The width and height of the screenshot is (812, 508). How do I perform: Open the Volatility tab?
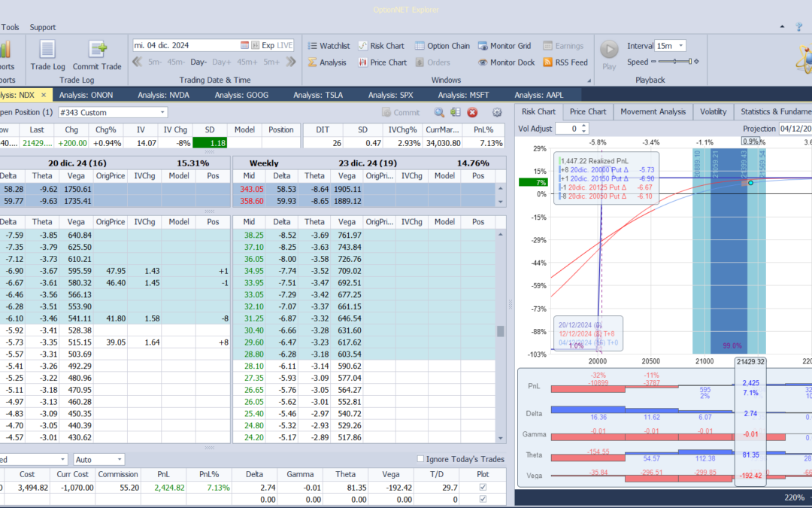(713, 111)
